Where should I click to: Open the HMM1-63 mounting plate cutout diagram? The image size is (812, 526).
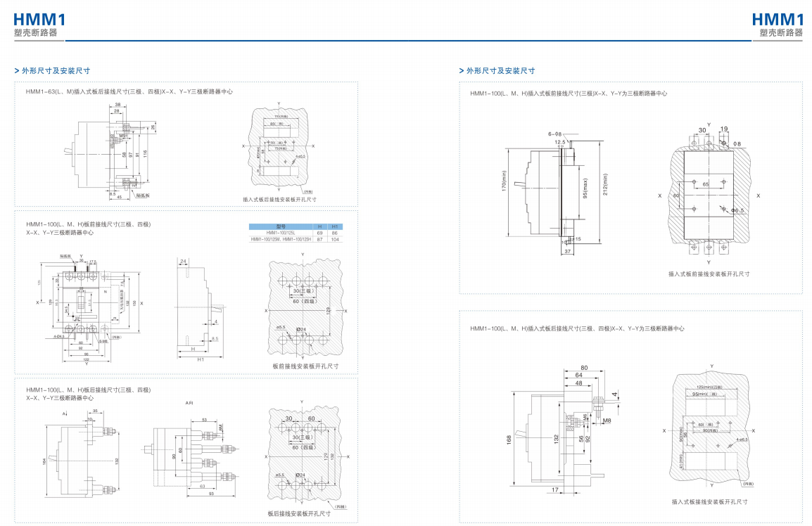[279, 147]
